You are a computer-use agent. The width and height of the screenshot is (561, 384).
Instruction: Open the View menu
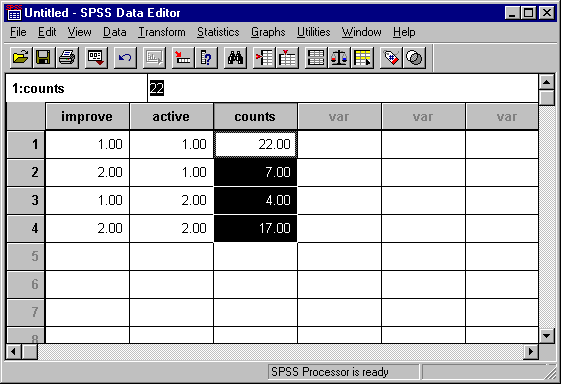(x=79, y=32)
